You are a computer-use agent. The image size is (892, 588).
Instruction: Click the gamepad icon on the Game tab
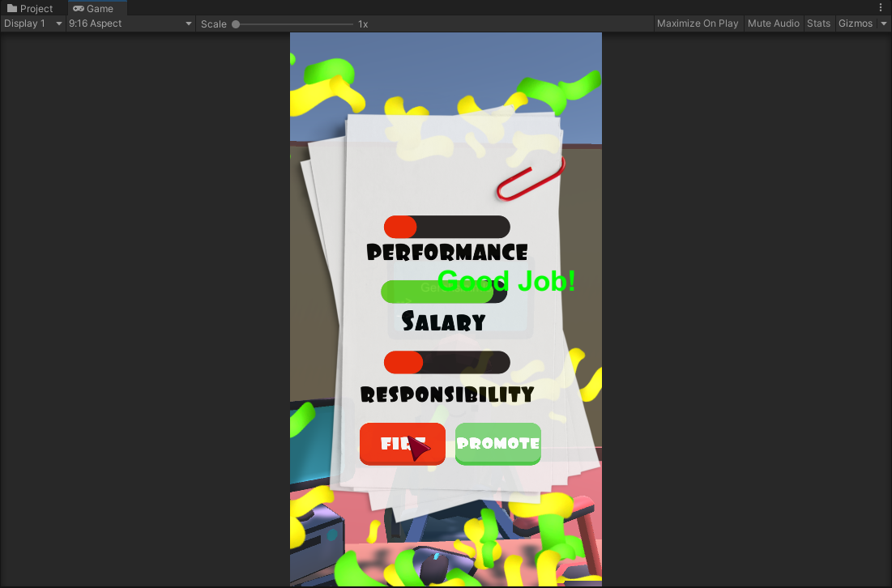coord(77,9)
